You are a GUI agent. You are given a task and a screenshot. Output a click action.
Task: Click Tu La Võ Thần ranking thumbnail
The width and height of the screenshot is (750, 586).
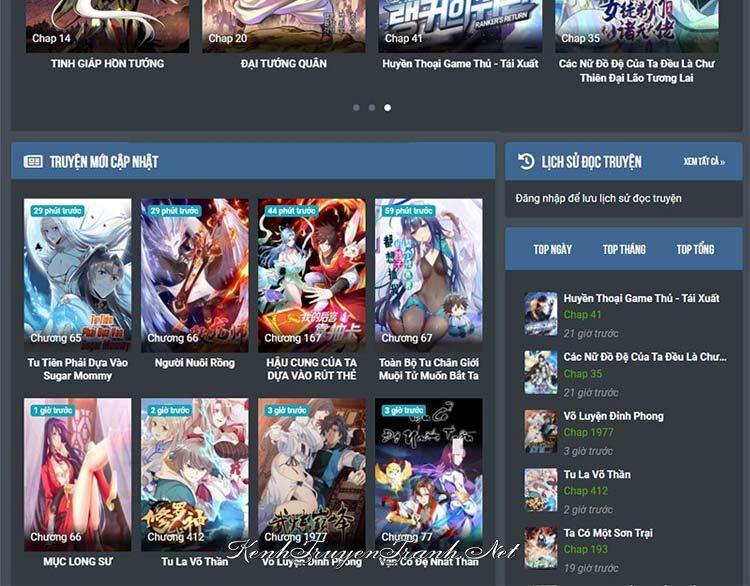tap(541, 490)
